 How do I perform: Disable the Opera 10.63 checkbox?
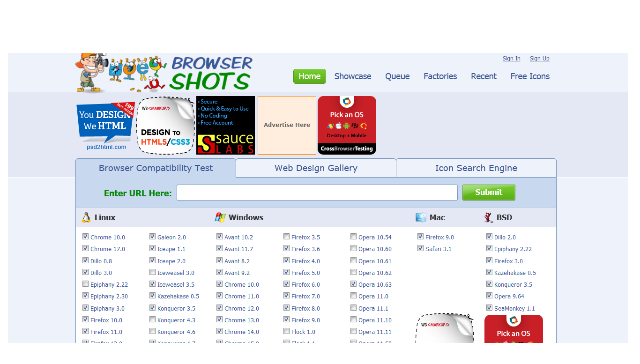click(353, 283)
